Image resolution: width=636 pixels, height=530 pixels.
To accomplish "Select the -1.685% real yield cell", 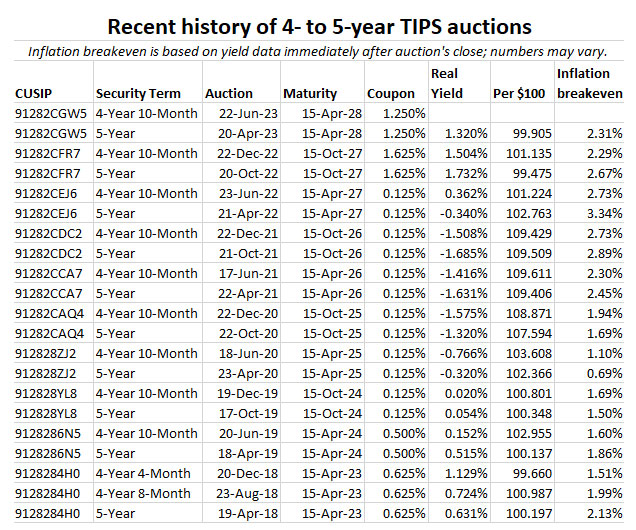I will pos(462,253).
